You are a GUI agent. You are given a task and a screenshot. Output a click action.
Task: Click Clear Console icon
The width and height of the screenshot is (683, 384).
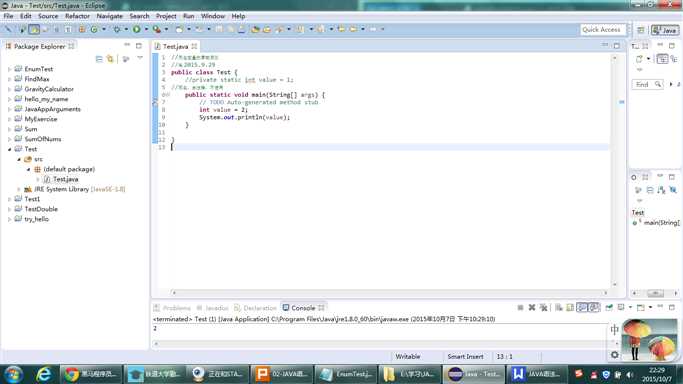click(558, 307)
